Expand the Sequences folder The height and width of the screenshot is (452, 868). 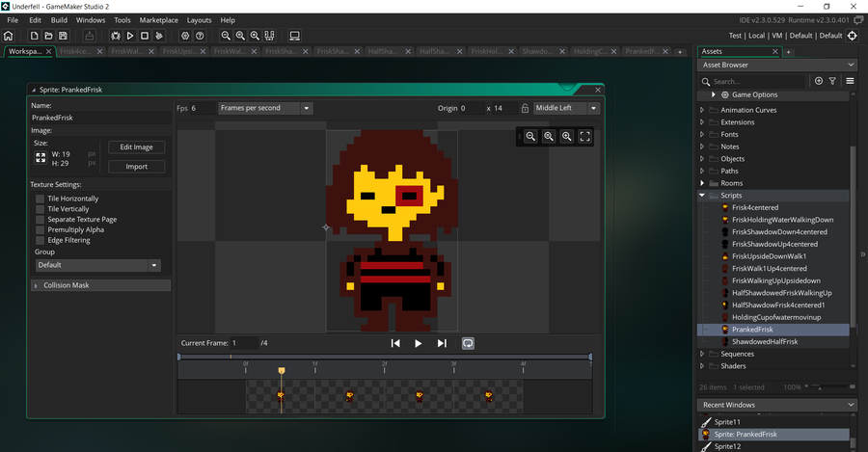[702, 354]
